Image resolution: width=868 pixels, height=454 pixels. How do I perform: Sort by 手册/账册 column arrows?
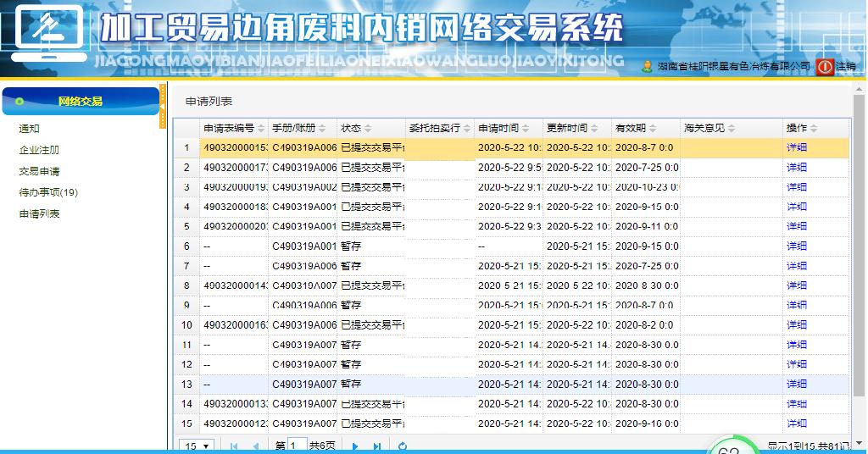click(x=322, y=128)
